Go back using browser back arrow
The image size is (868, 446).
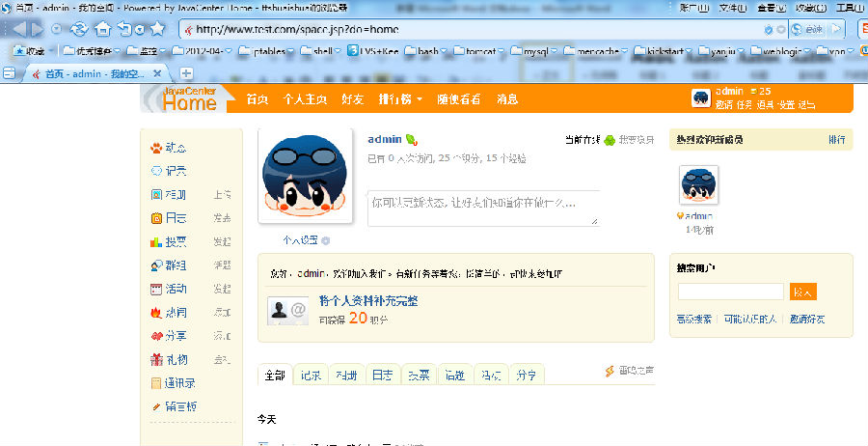coord(19,29)
